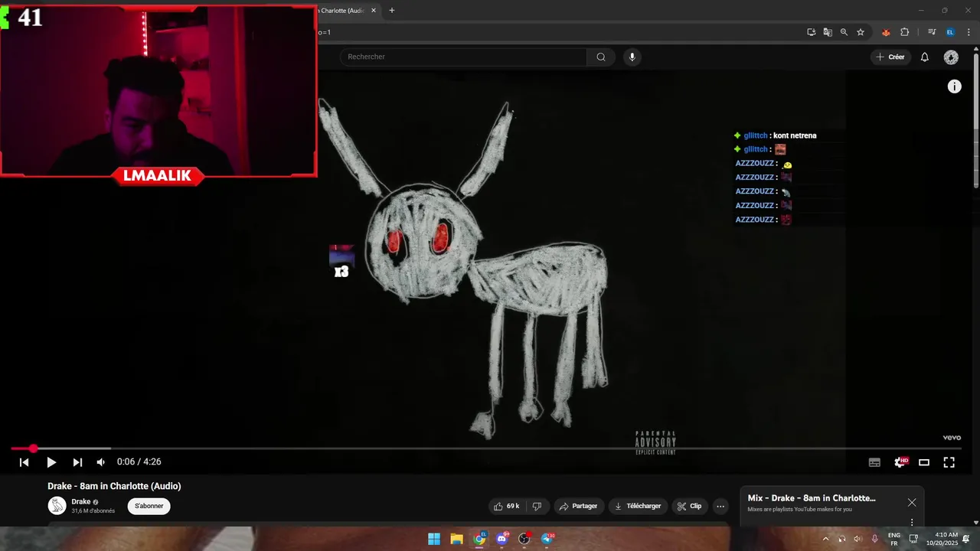The height and width of the screenshot is (551, 980).
Task: Open the Windows notification center bell
Action: point(967,539)
